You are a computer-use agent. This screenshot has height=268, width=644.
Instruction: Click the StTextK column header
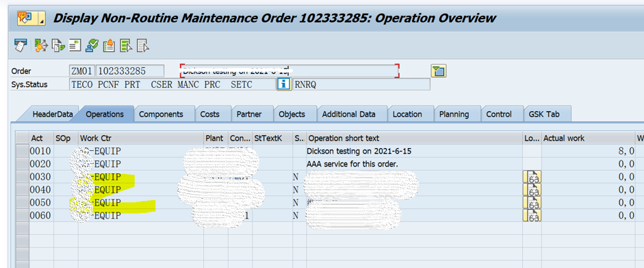272,138
